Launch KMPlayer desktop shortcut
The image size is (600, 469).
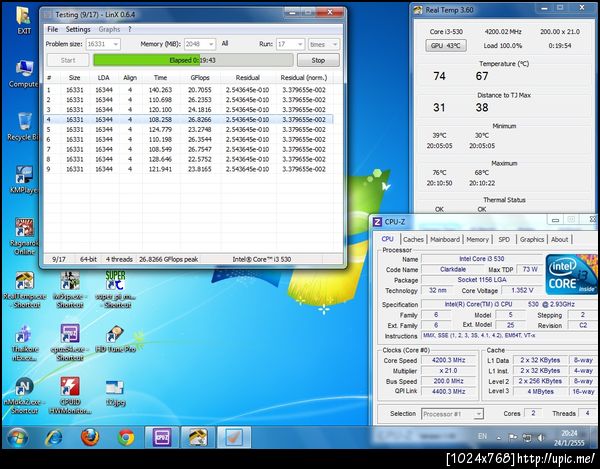coord(24,179)
